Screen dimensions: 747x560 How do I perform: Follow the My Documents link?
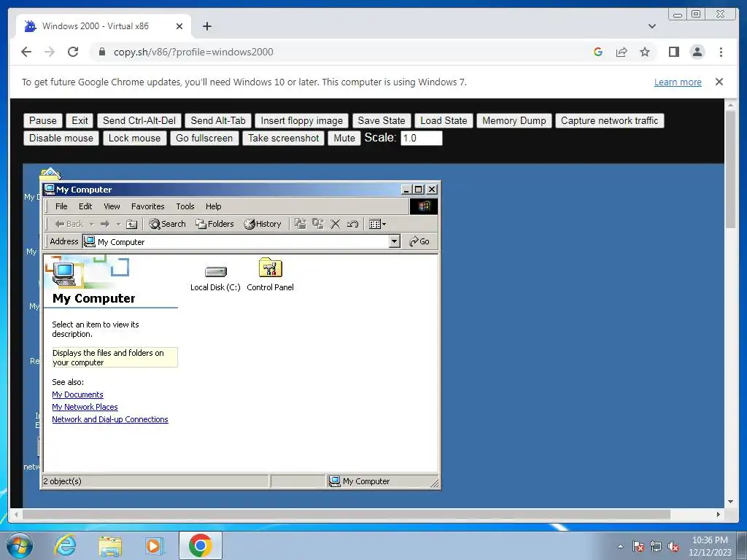[77, 394]
